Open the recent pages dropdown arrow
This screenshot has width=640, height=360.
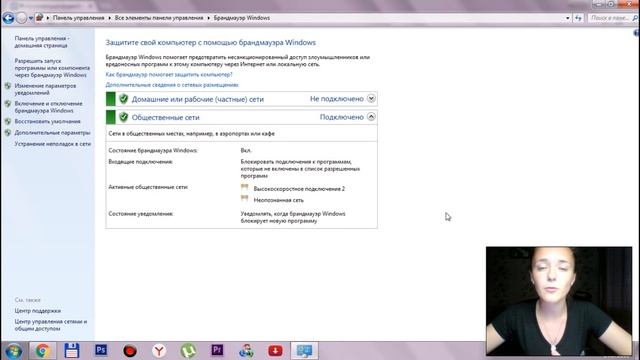pos(31,18)
